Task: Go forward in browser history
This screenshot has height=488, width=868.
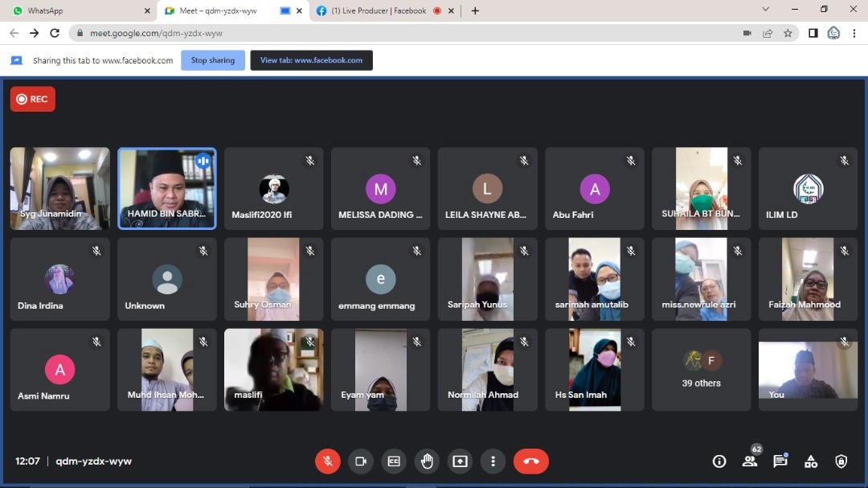Action: point(35,33)
